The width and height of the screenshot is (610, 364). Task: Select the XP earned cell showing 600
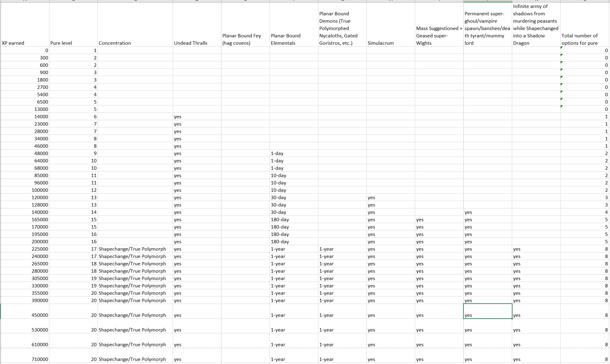click(25, 65)
